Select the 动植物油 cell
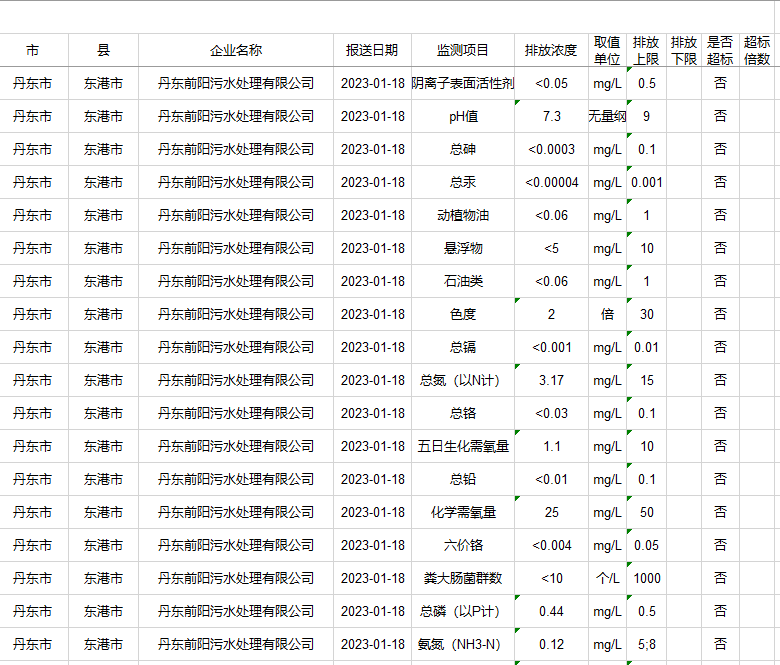 (x=463, y=215)
